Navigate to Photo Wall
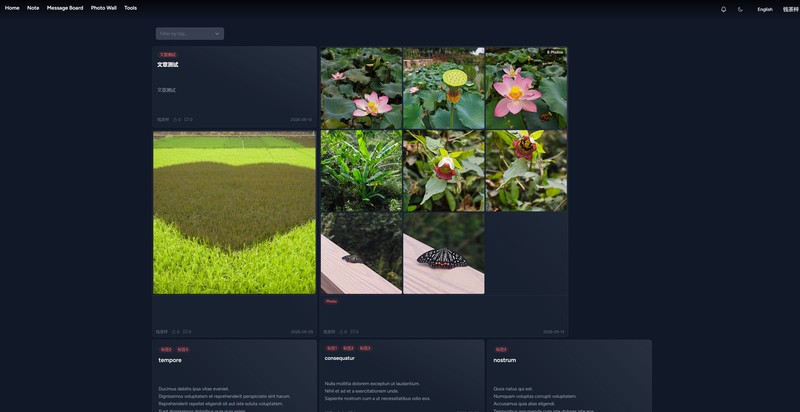This screenshot has width=800, height=412. [104, 8]
